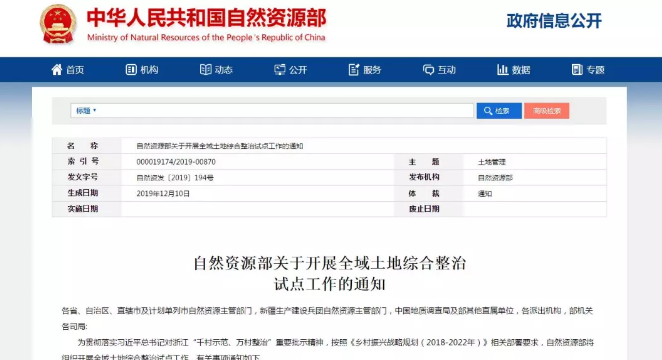
Task: Click the monitor icon beside 公开
Action: 279,70
